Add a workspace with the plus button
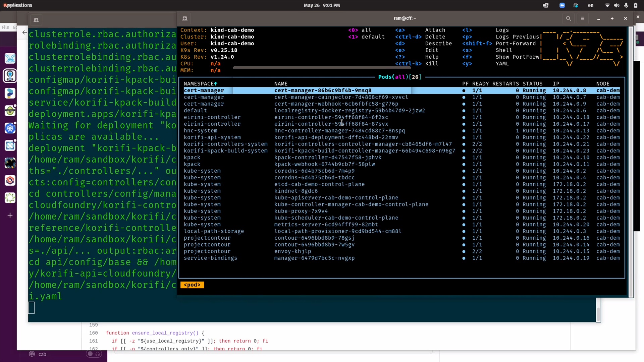The image size is (644, 362). tap(10, 215)
